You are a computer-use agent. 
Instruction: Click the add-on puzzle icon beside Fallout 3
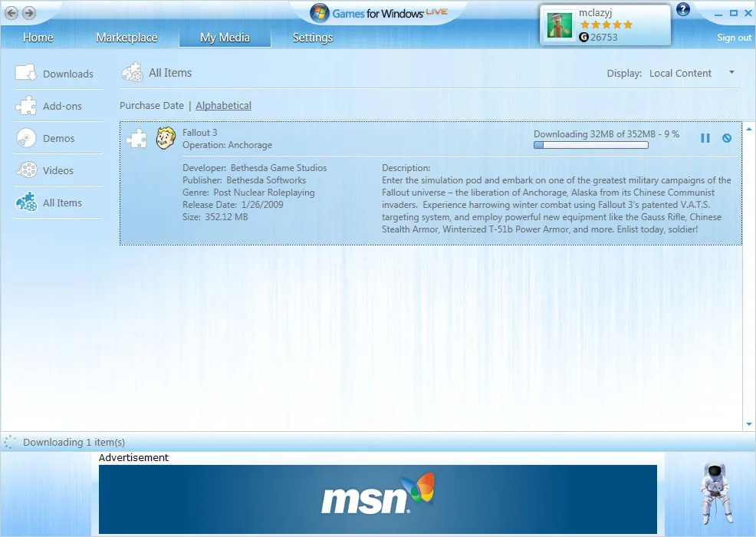136,139
